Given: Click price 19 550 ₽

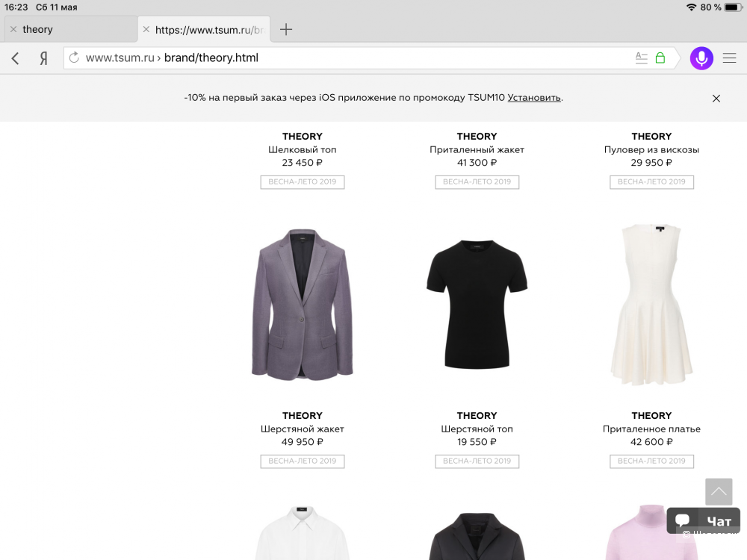Looking at the screenshot, I should point(477,442).
